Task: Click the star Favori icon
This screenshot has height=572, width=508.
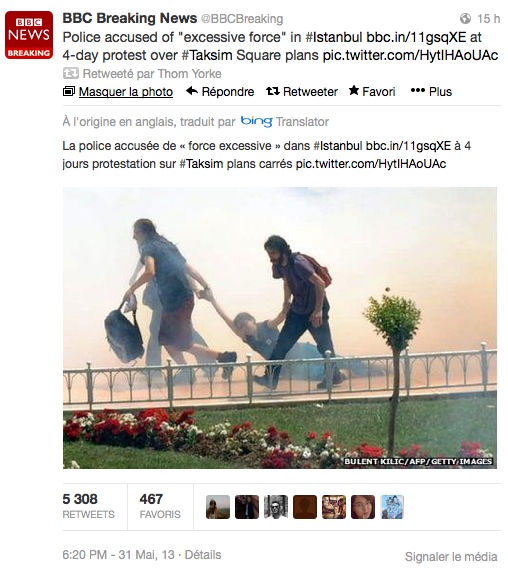Action: 353,90
